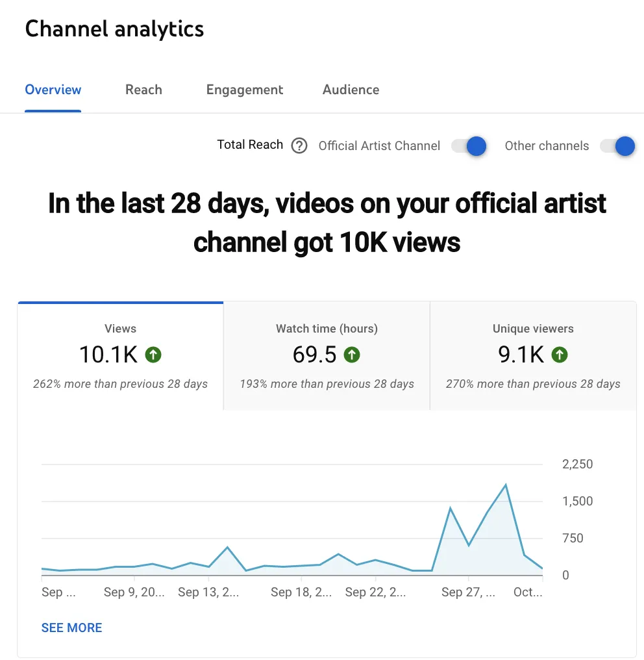Viewport: 644px width, 660px height.
Task: Click the highest peak on the views chart
Action: [506, 485]
